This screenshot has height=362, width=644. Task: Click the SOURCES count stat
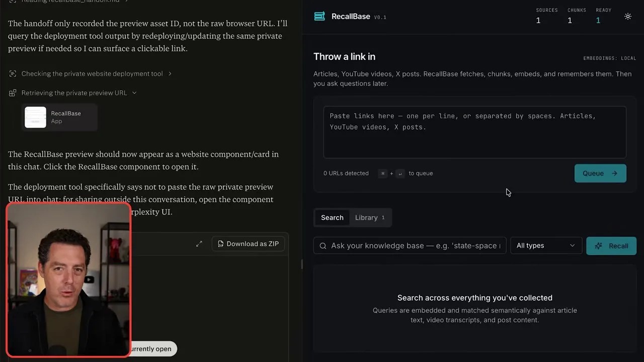click(x=547, y=17)
